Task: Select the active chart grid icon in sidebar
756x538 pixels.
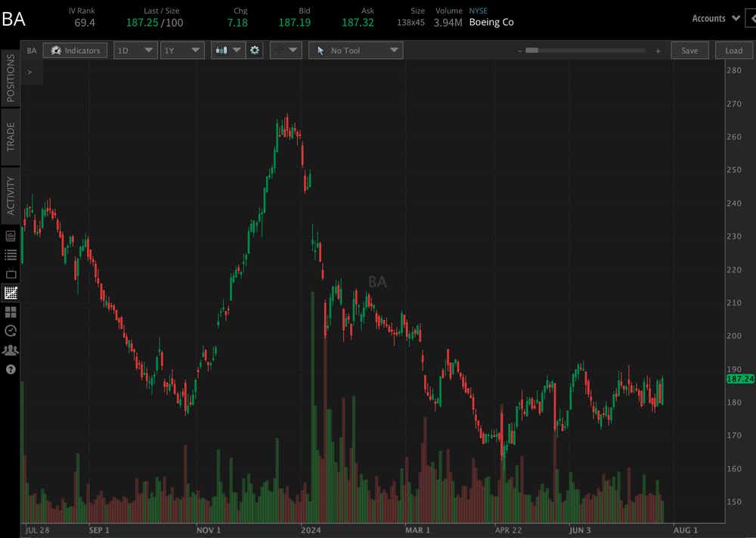Action: click(x=11, y=293)
